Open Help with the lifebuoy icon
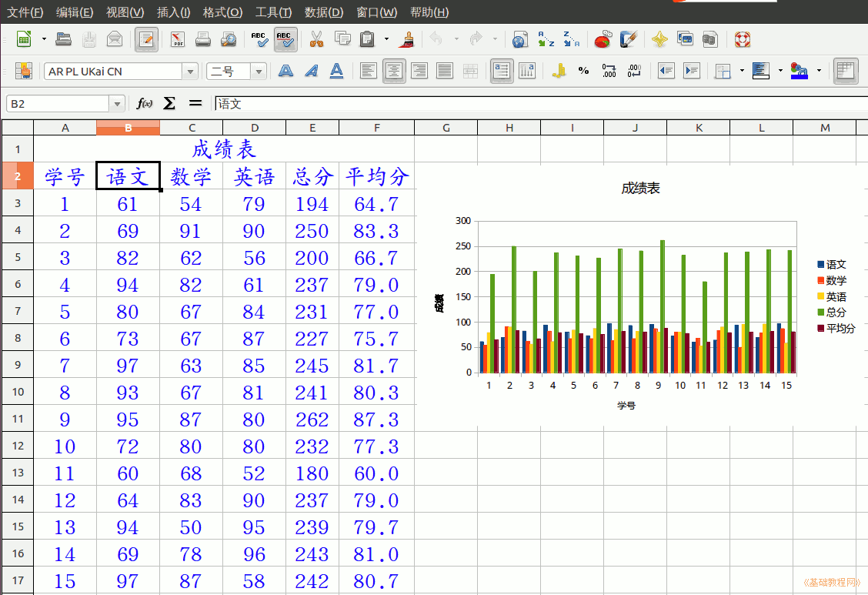This screenshot has width=868, height=595. point(743,39)
